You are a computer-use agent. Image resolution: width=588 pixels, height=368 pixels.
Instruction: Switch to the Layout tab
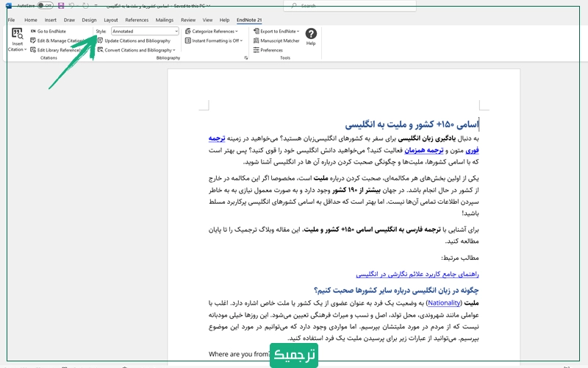click(x=111, y=20)
